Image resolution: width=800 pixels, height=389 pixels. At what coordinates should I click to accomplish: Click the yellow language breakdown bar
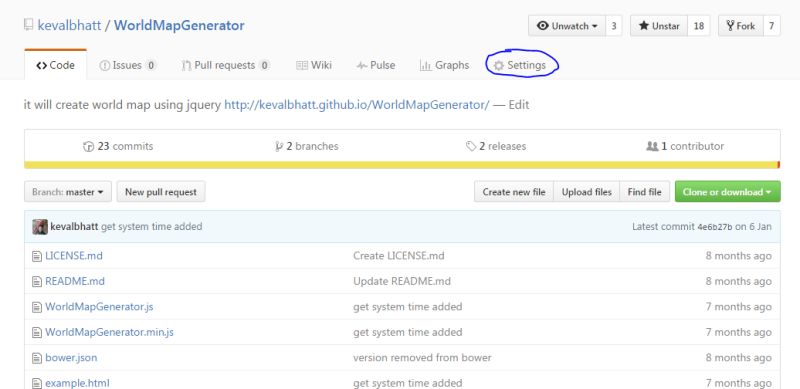point(402,165)
